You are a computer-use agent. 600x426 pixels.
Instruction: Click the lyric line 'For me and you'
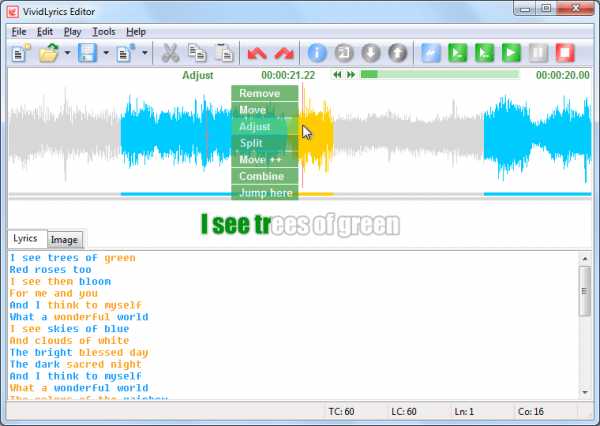click(54, 293)
